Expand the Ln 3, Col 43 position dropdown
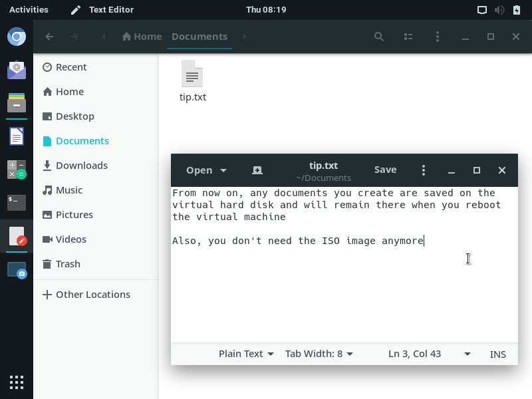 (467, 354)
